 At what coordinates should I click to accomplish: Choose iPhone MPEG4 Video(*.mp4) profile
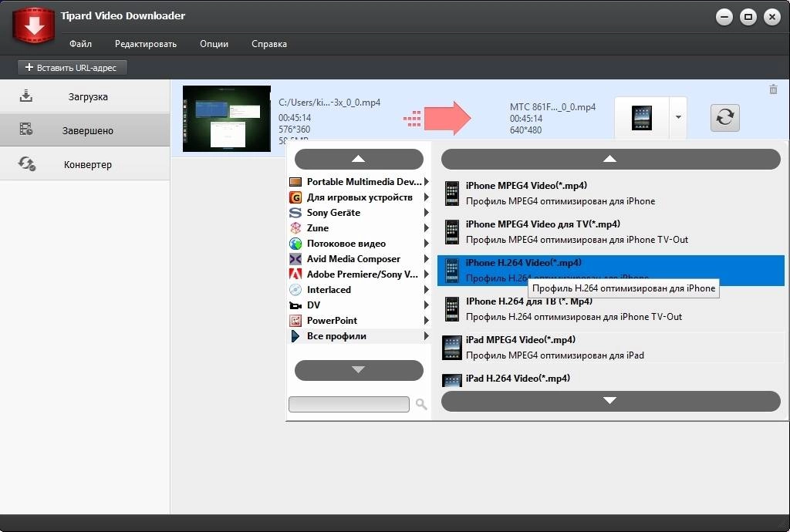611,194
